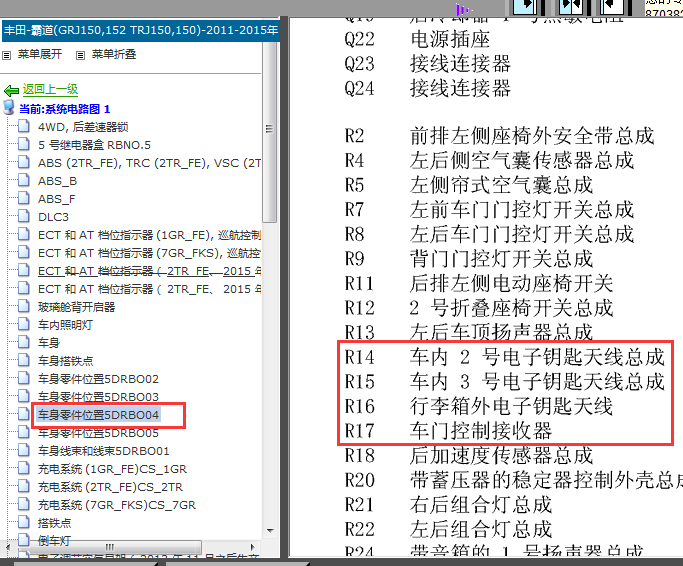683x566 pixels.
Task: Click the R15 车内 3 号电子钥匙天线总成 line
Action: pyautogui.click(x=505, y=381)
